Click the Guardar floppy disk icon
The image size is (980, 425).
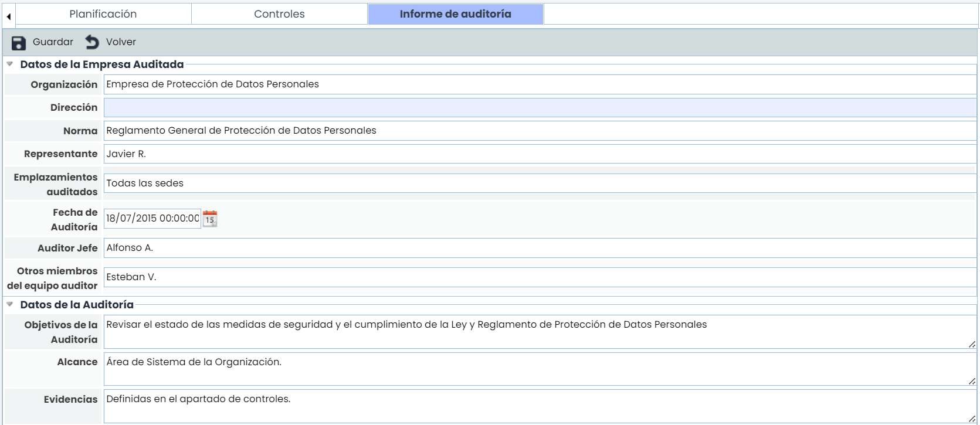point(18,42)
